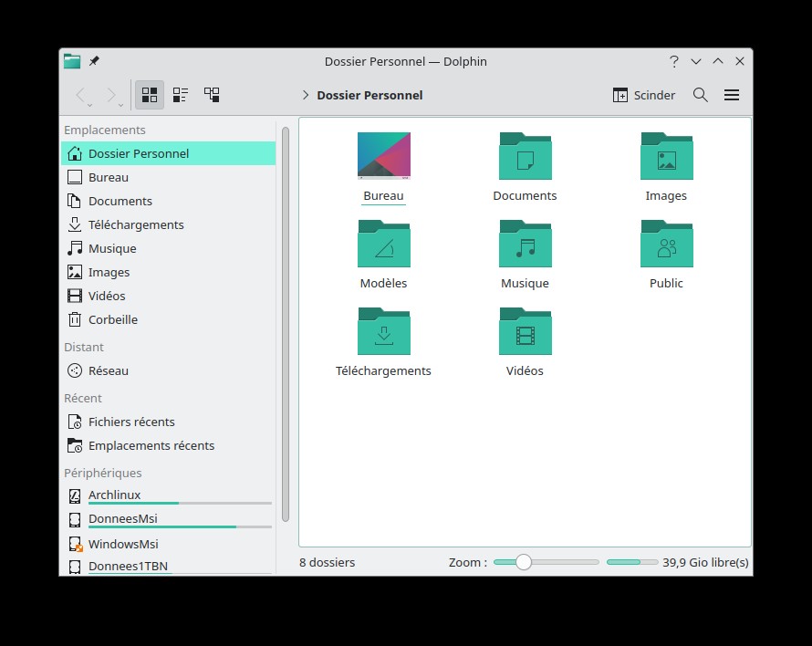Select the Archlinux device
Screen dimensions: 812x646
coord(168,495)
